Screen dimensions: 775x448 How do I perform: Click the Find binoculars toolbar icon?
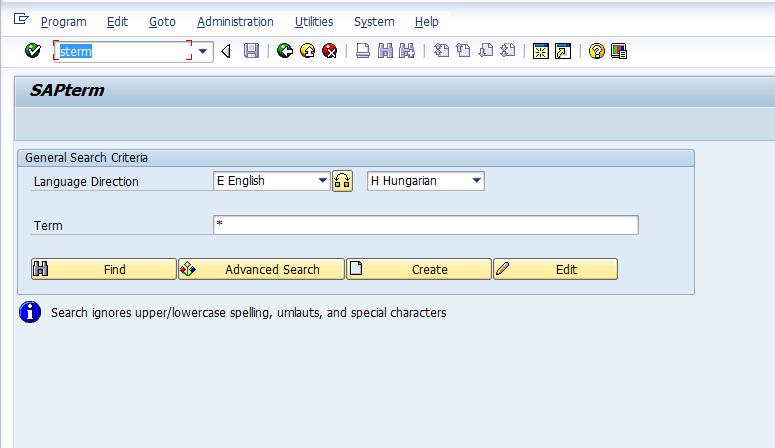click(x=385, y=51)
